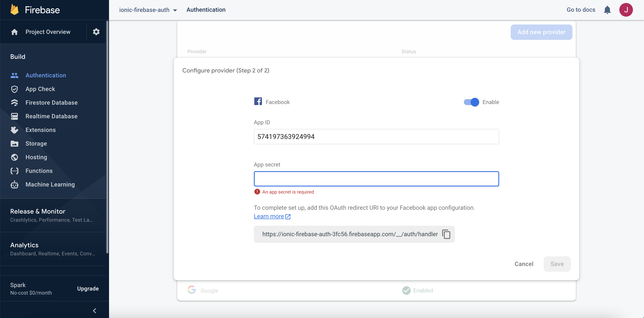Click the Save button
Image resolution: width=644 pixels, height=318 pixels.
(557, 264)
